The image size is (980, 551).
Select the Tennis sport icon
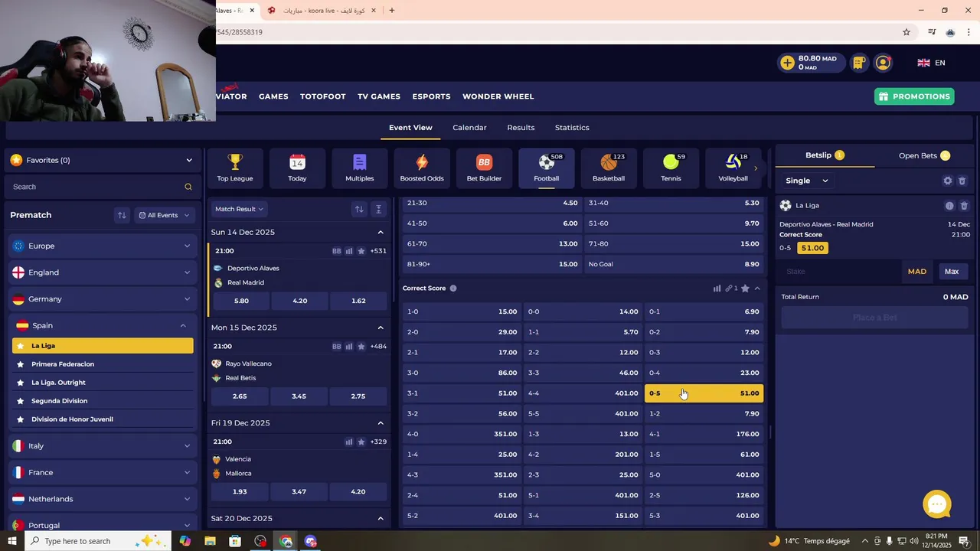pyautogui.click(x=671, y=168)
